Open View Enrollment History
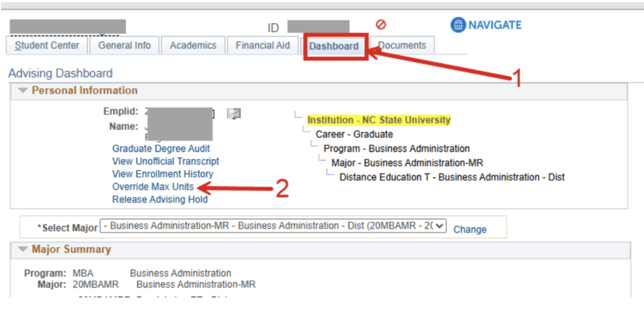This screenshot has height=318, width=644. click(163, 174)
